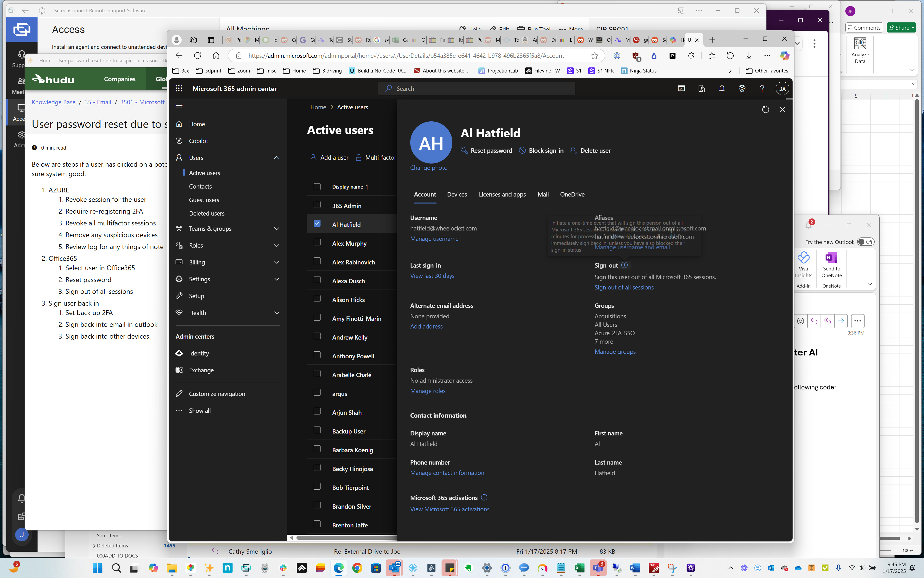Open View last 30 days link

(x=432, y=276)
